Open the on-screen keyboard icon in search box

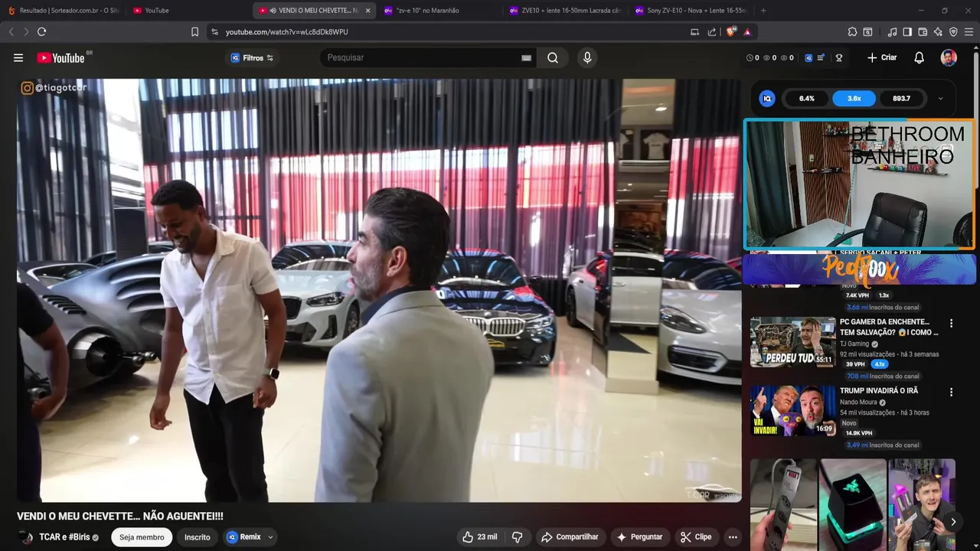527,58
